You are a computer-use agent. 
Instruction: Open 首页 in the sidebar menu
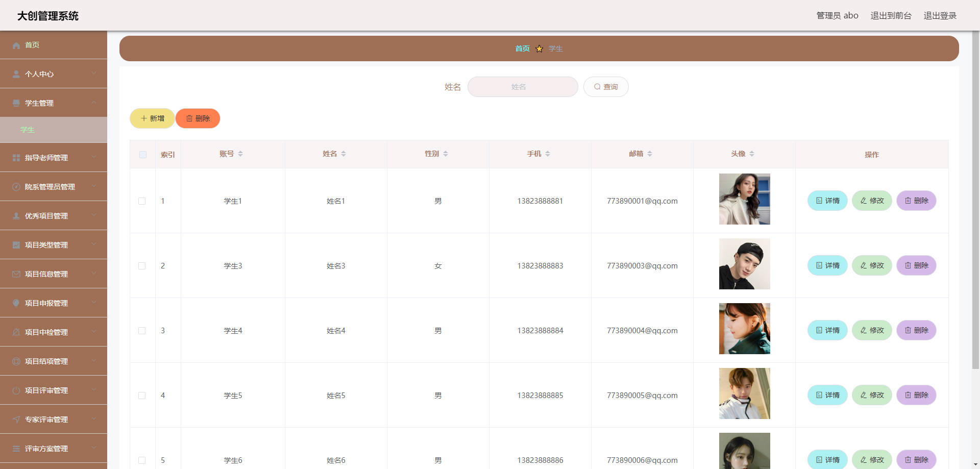[54, 45]
